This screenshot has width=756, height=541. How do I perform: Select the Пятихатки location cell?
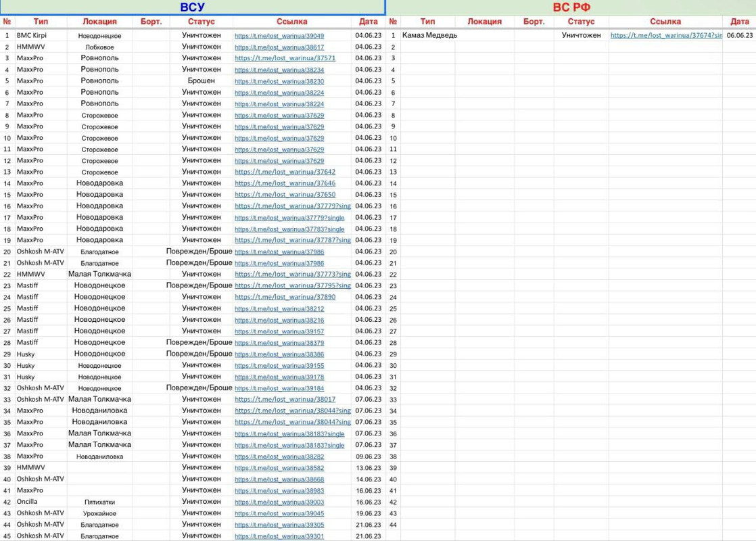99,502
